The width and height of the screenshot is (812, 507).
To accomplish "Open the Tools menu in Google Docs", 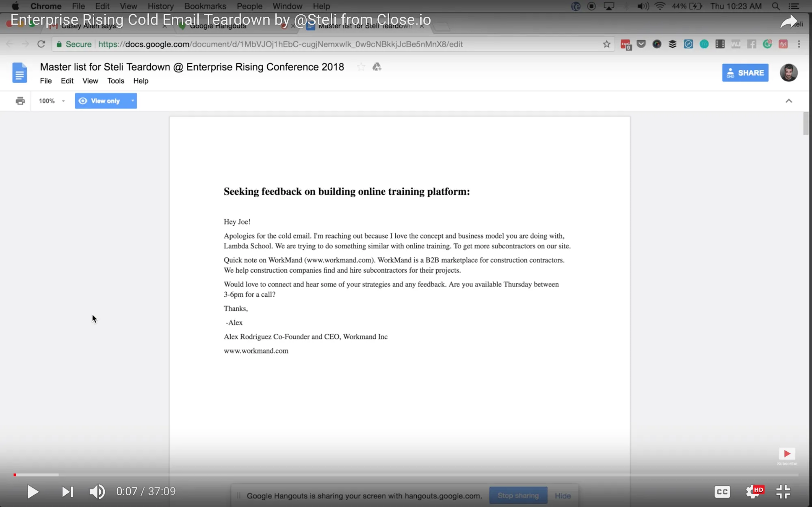I will click(x=115, y=81).
